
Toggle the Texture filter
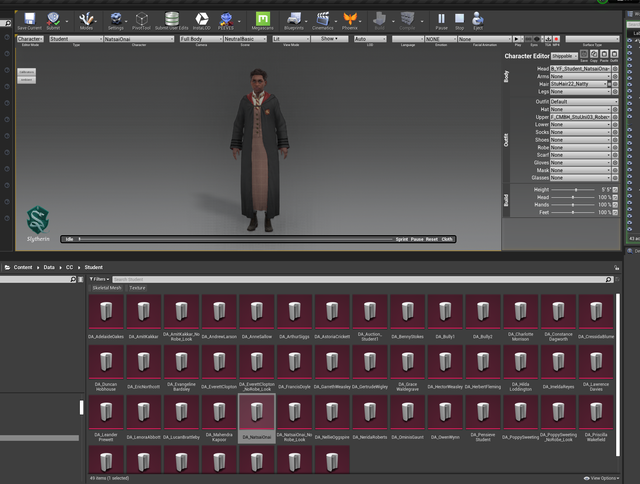[137, 288]
